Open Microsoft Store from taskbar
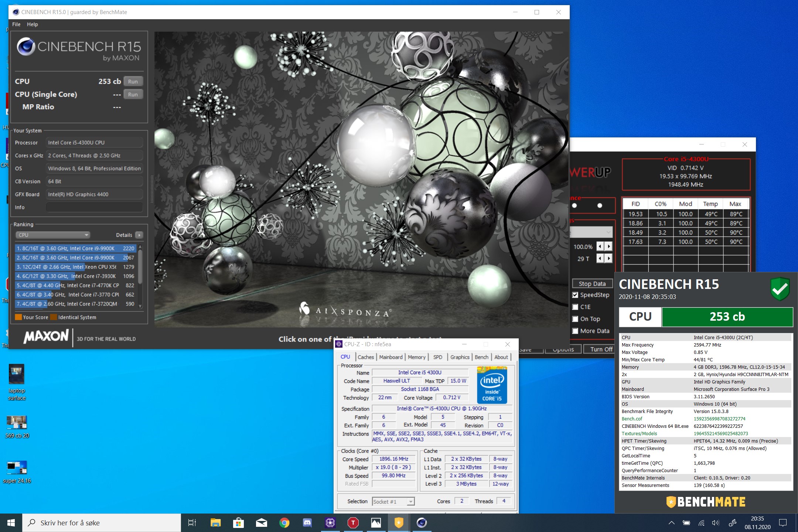Image resolution: width=798 pixels, height=532 pixels. pyautogui.click(x=238, y=523)
